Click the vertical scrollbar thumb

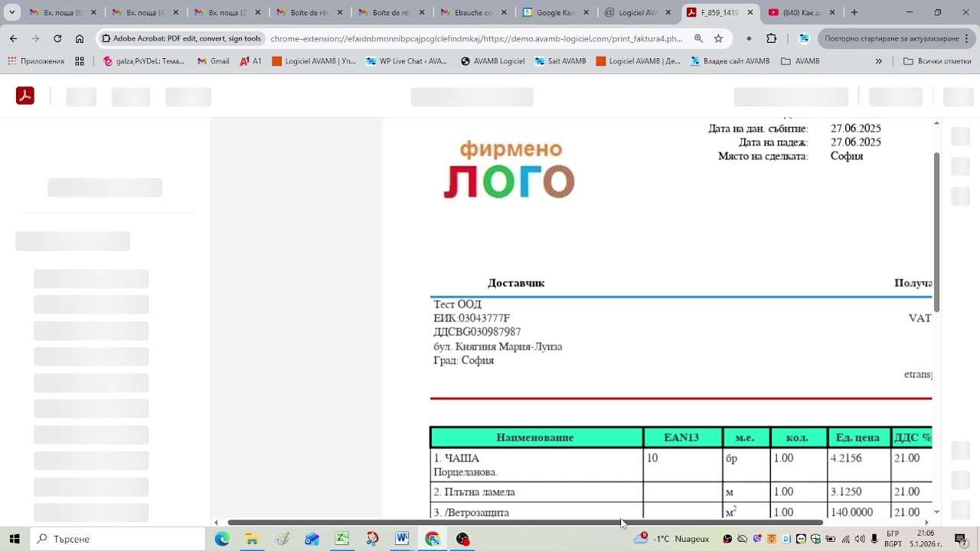(936, 232)
